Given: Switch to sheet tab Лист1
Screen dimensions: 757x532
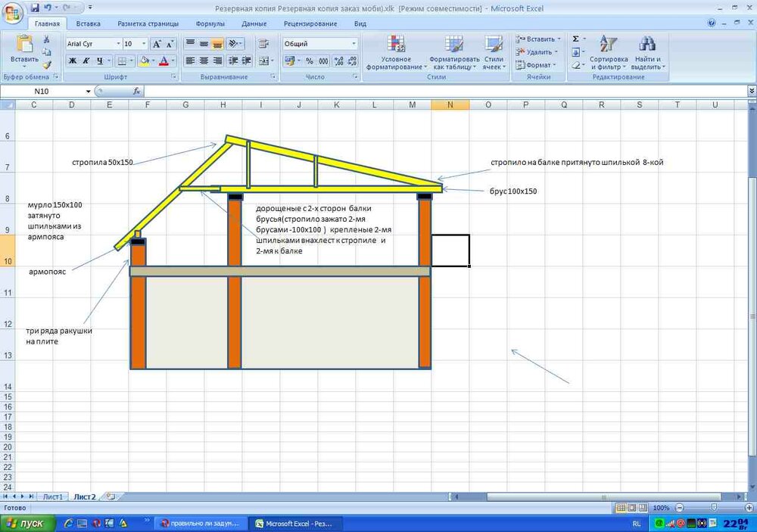Looking at the screenshot, I should click(x=52, y=496).
